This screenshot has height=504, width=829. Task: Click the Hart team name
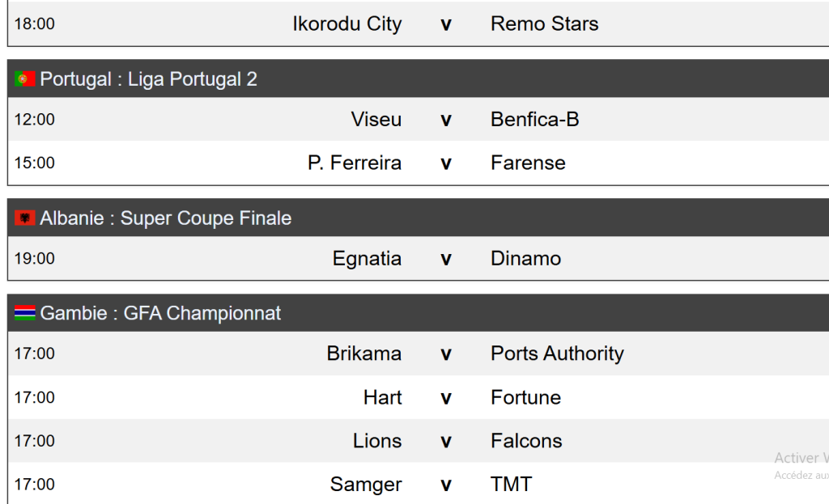[382, 398]
